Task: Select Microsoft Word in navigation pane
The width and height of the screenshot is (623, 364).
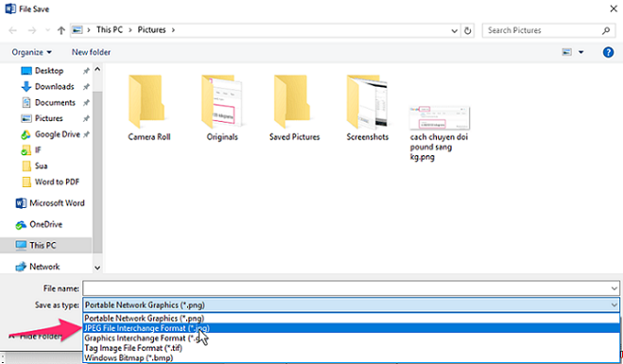Action: tap(50, 203)
